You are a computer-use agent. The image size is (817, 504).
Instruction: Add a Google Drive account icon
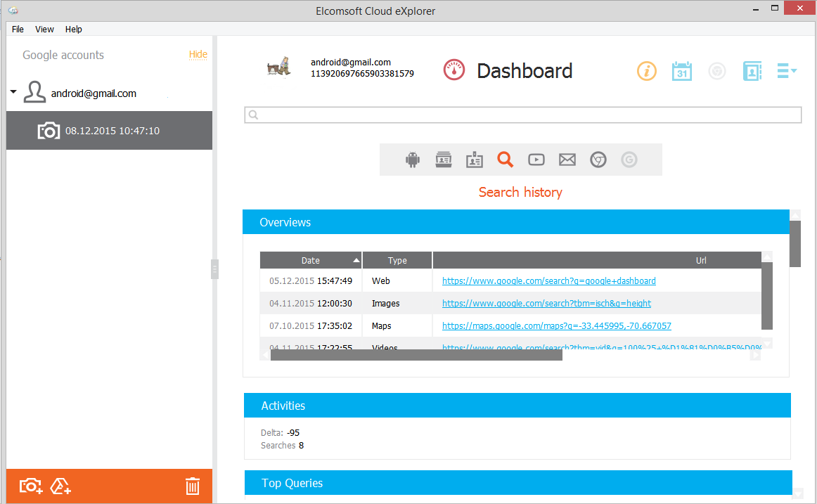(60, 486)
